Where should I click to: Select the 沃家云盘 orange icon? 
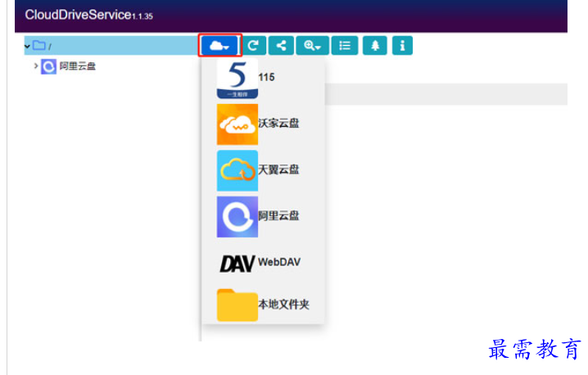tap(237, 124)
